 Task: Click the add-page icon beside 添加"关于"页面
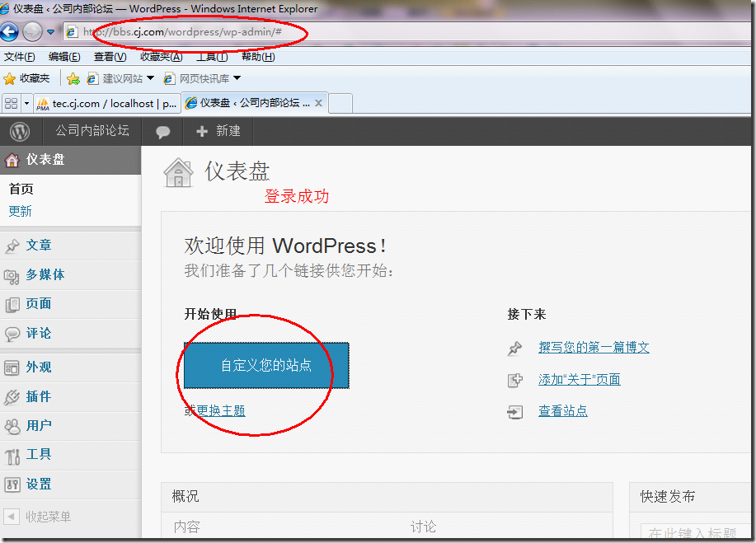tap(515, 380)
